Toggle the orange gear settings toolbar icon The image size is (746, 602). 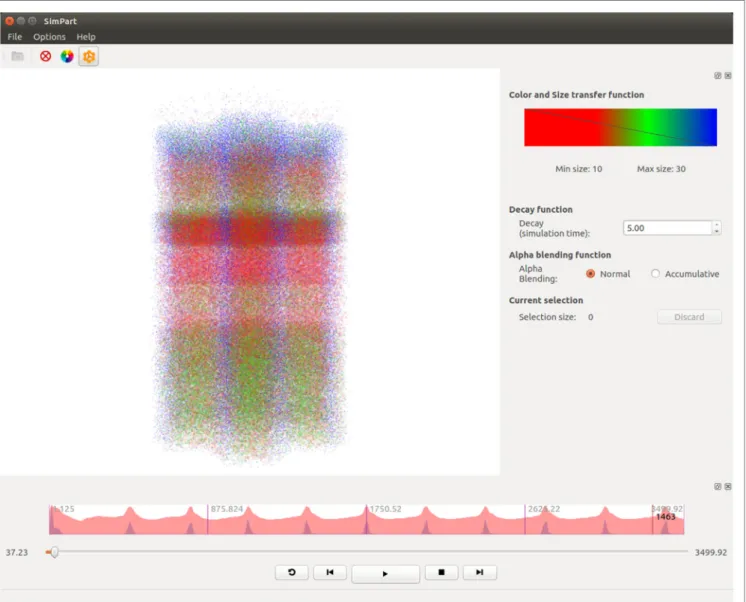[x=88, y=56]
